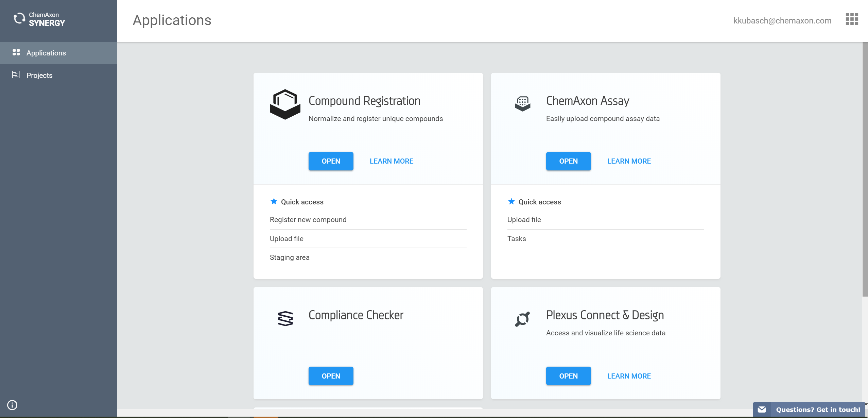
Task: Open the ChemAxon Assay application
Action: 568,161
